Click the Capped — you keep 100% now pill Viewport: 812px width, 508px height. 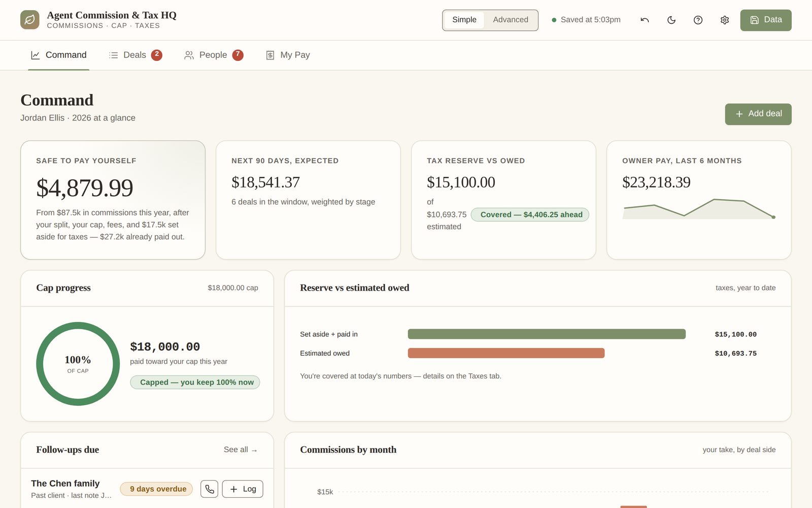(195, 382)
